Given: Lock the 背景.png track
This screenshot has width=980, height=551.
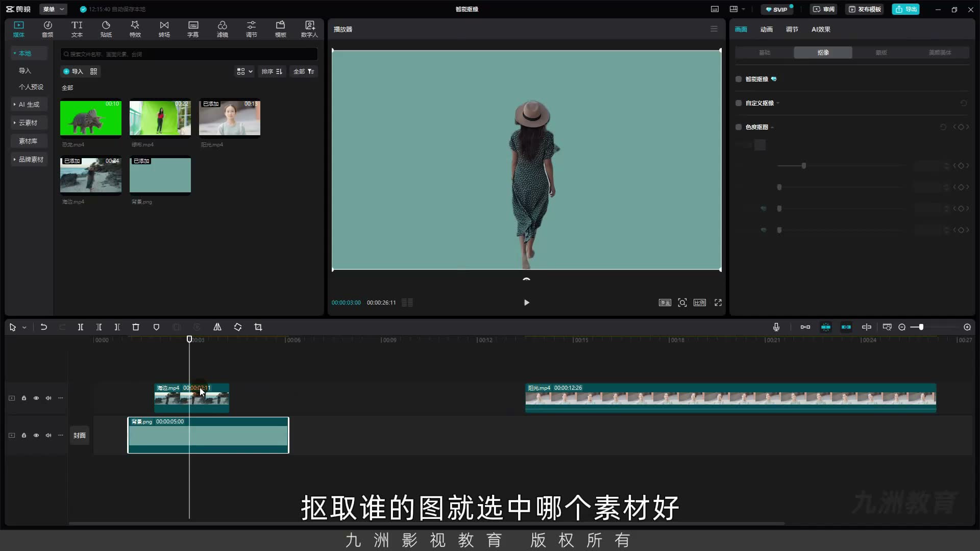Looking at the screenshot, I should (24, 435).
